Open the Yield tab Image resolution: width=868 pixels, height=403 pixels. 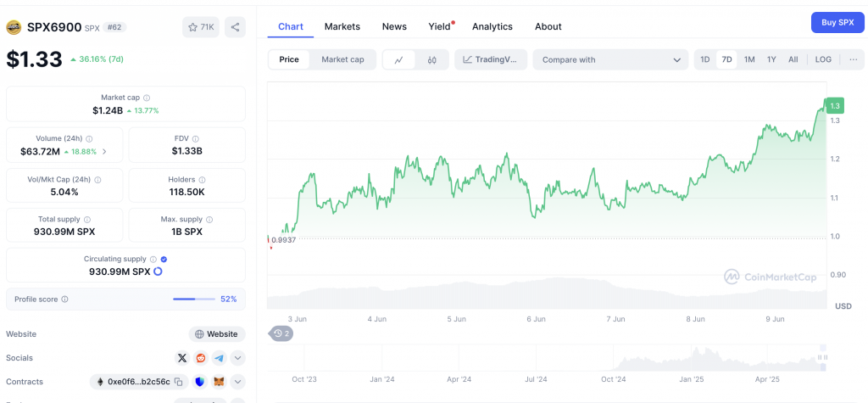pos(440,26)
